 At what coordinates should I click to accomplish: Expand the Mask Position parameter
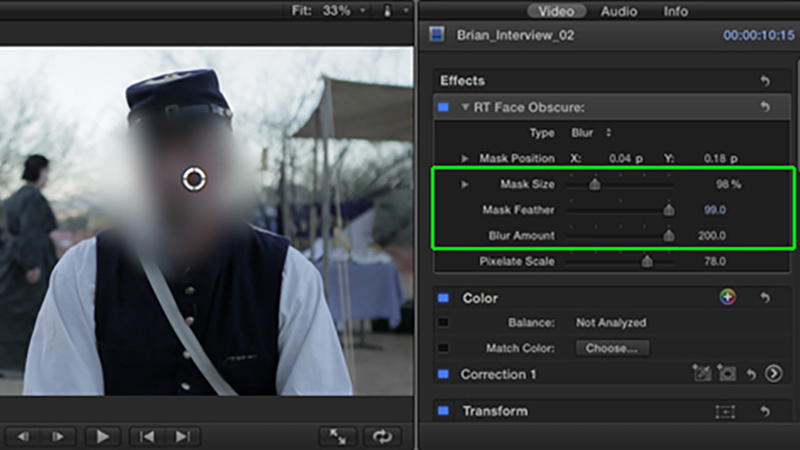pos(465,158)
